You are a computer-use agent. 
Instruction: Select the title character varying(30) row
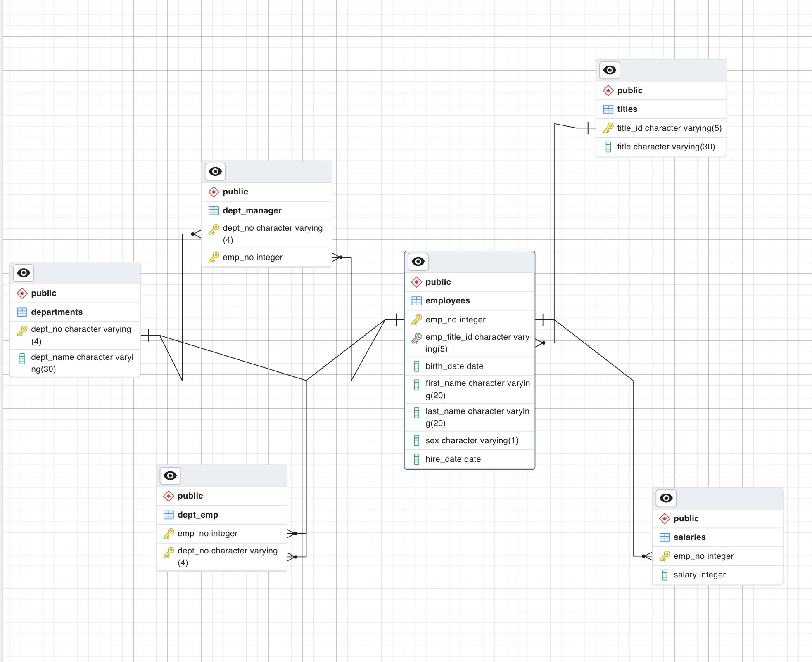click(665, 147)
